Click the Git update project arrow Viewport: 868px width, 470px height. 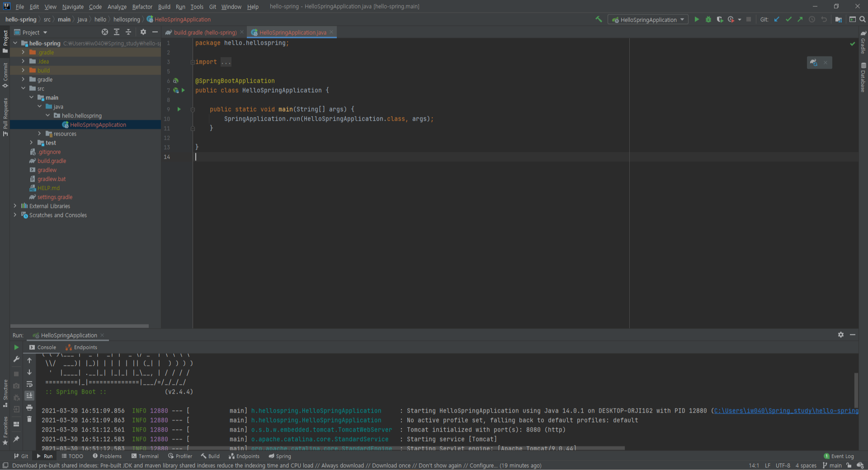777,19
